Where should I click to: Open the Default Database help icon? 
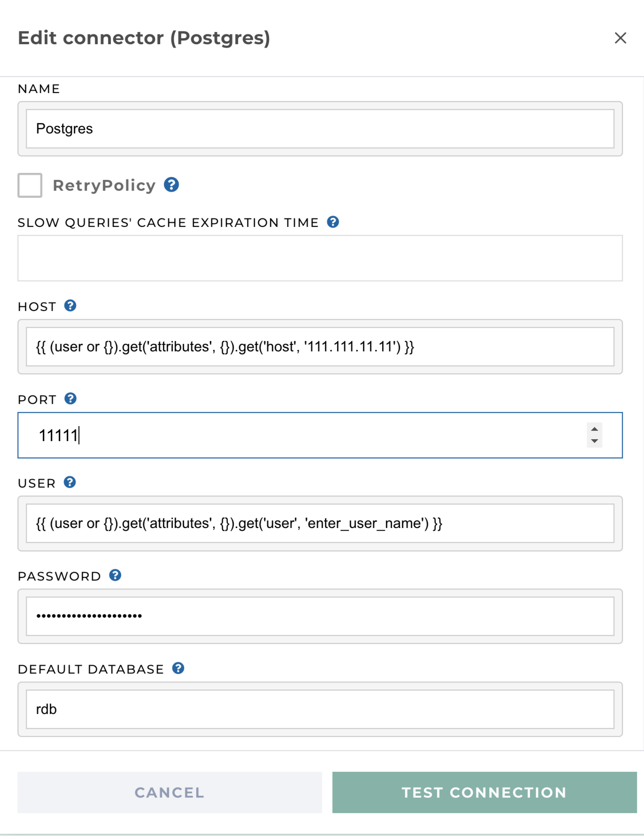point(178,668)
